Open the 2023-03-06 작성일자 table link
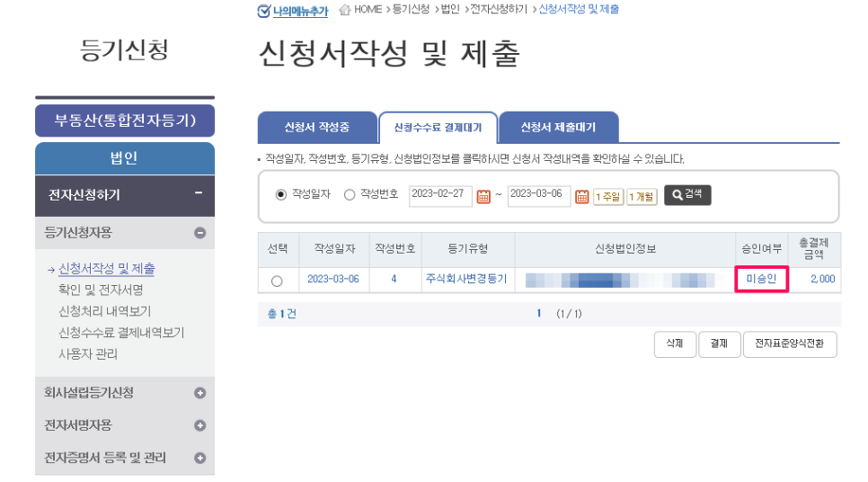 click(333, 280)
